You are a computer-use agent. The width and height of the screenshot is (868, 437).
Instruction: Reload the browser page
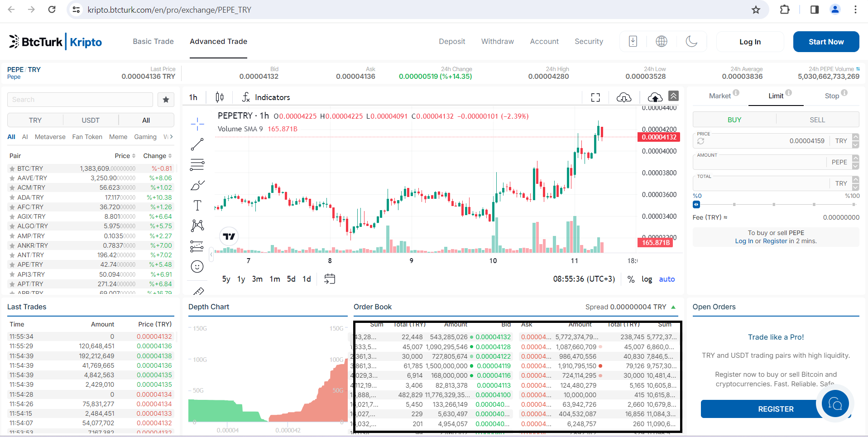pos(52,10)
